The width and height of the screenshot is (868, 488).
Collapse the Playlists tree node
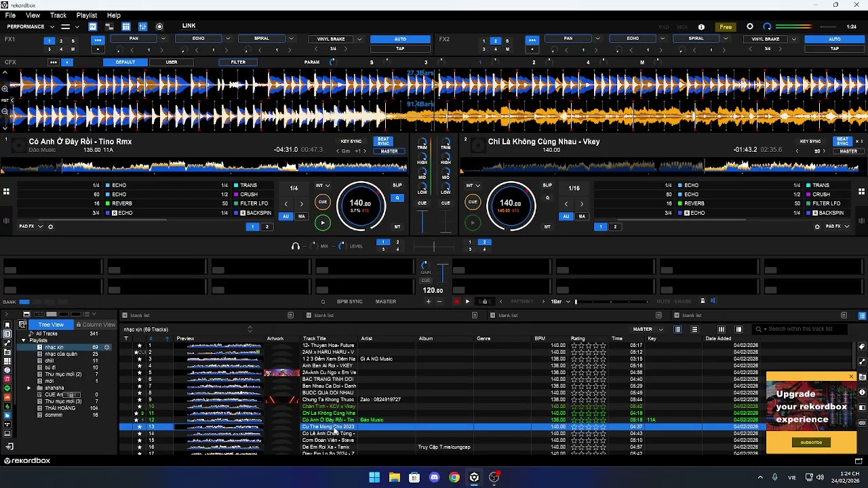coord(24,340)
